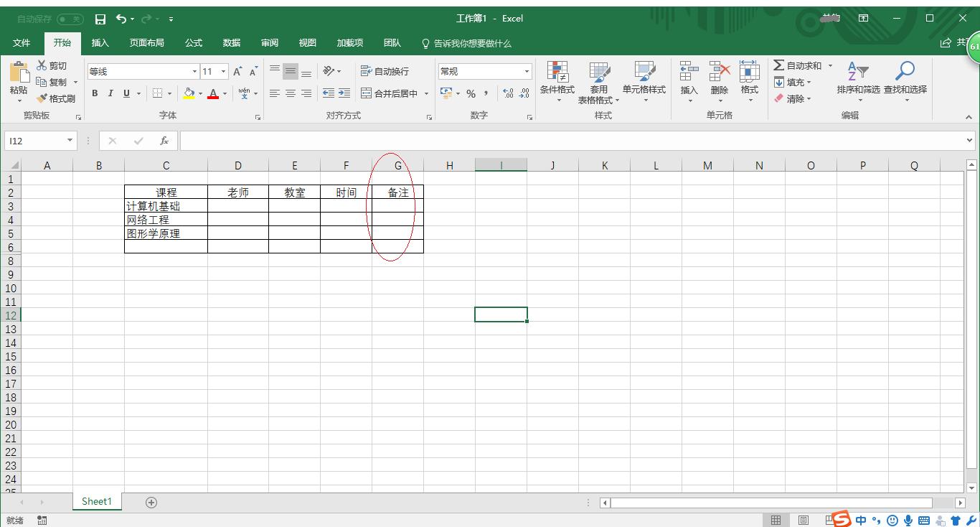The image size is (980, 527).
Task: Toggle italic formatting with the I icon
Action: pos(110,93)
